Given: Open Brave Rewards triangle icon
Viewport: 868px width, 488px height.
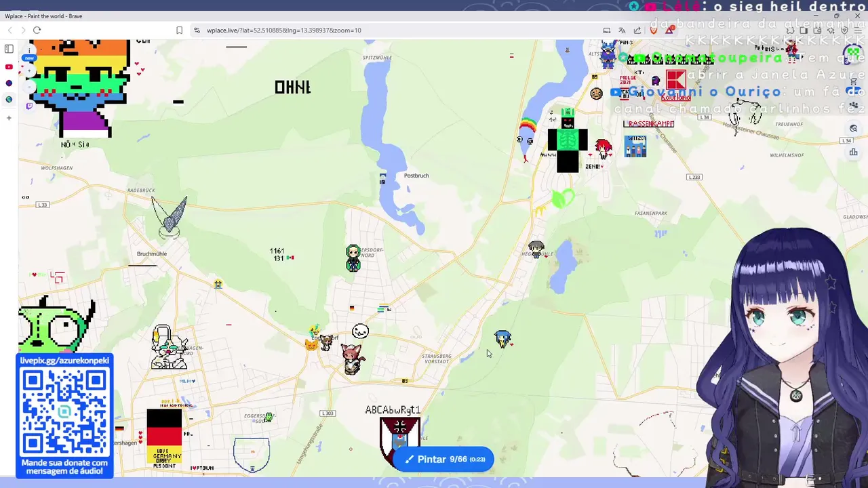Looking at the screenshot, I should coord(669,30).
